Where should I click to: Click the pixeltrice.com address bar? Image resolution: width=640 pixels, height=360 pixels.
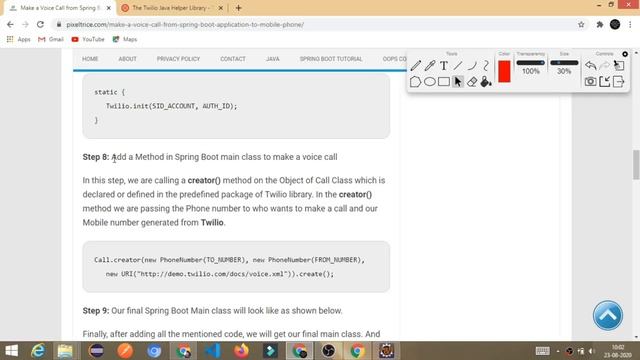click(x=314, y=24)
